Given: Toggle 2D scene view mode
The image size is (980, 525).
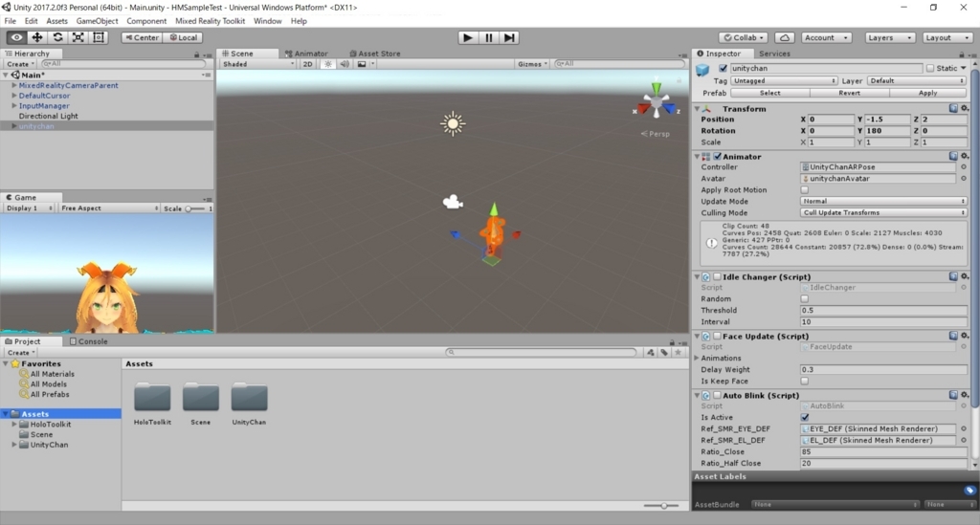Looking at the screenshot, I should [x=307, y=64].
